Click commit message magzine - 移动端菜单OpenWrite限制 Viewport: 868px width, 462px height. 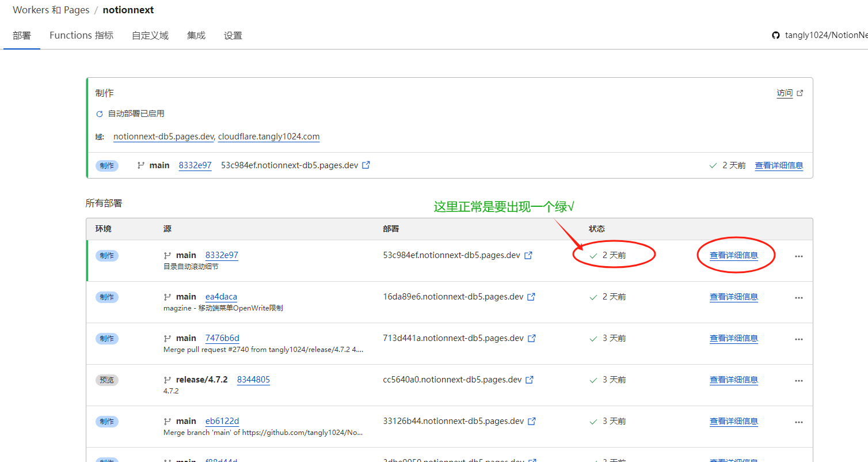(223, 308)
